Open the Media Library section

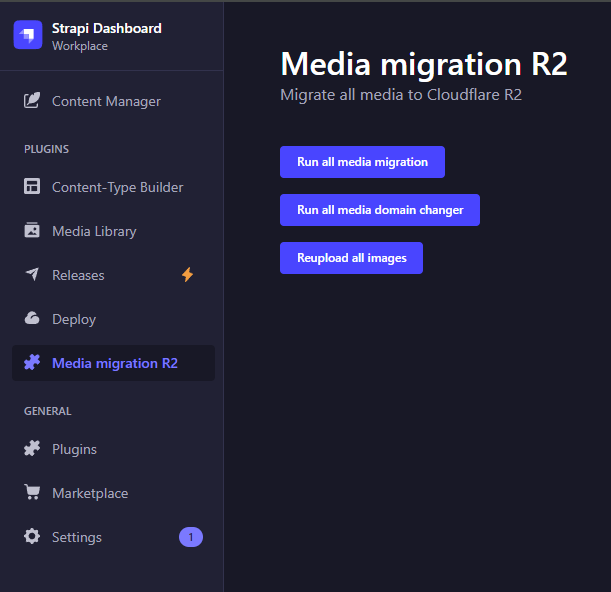pyautogui.click(x=113, y=231)
